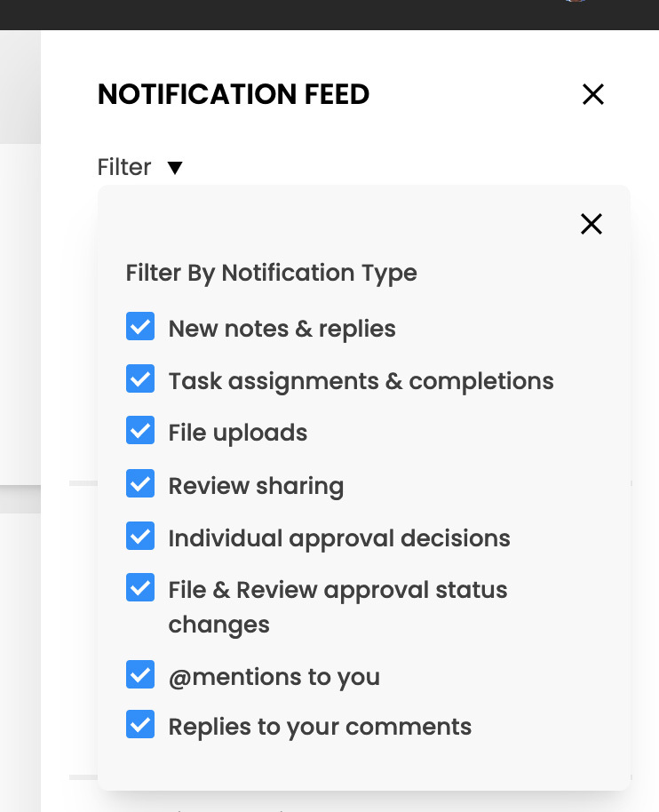Close the Notification Feed panel
The width and height of the screenshot is (659, 812).
click(x=592, y=94)
